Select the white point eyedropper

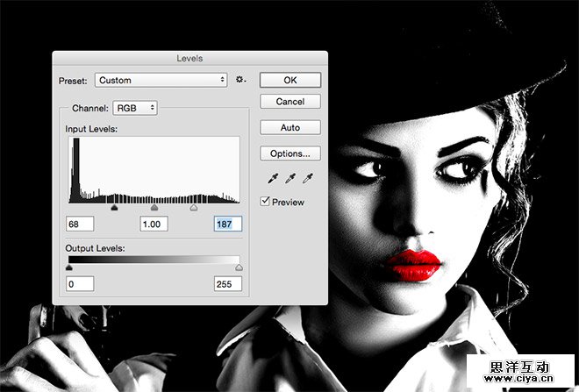[306, 178]
